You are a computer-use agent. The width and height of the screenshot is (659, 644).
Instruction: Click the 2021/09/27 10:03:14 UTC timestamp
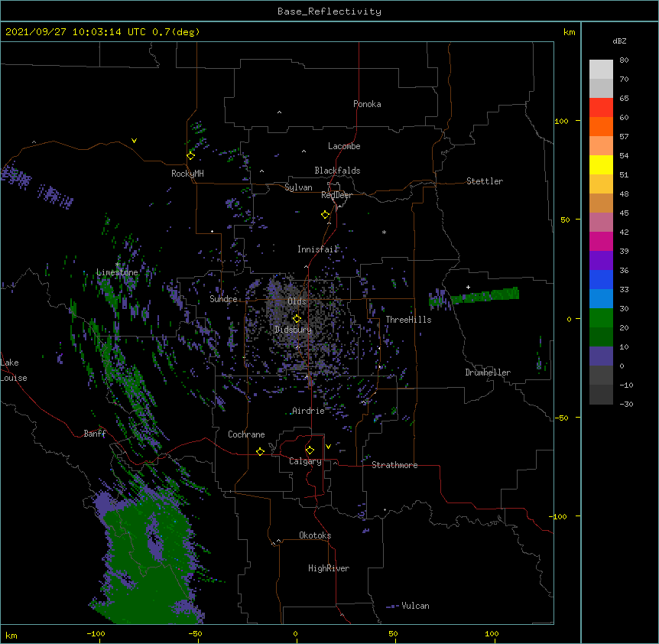tap(76, 32)
